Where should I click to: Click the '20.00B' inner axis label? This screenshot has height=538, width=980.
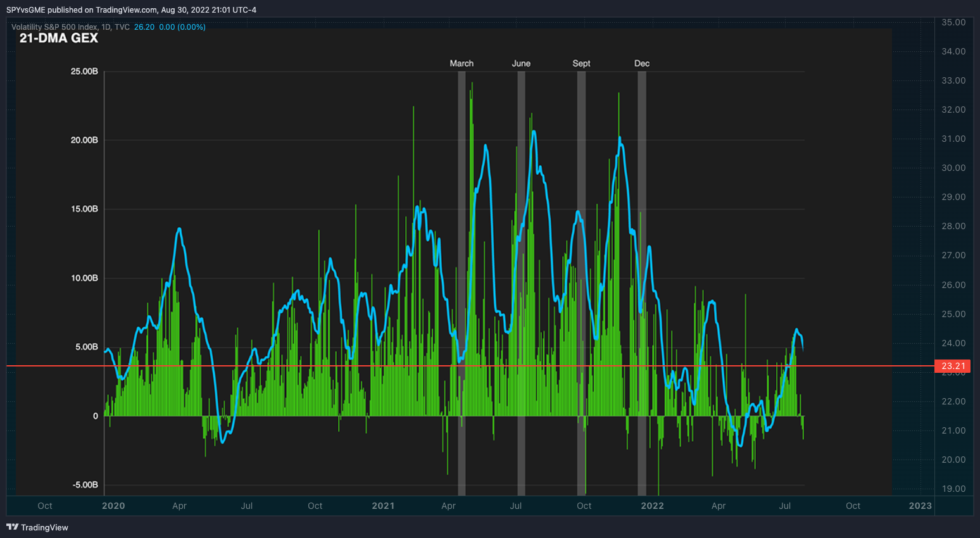84,140
